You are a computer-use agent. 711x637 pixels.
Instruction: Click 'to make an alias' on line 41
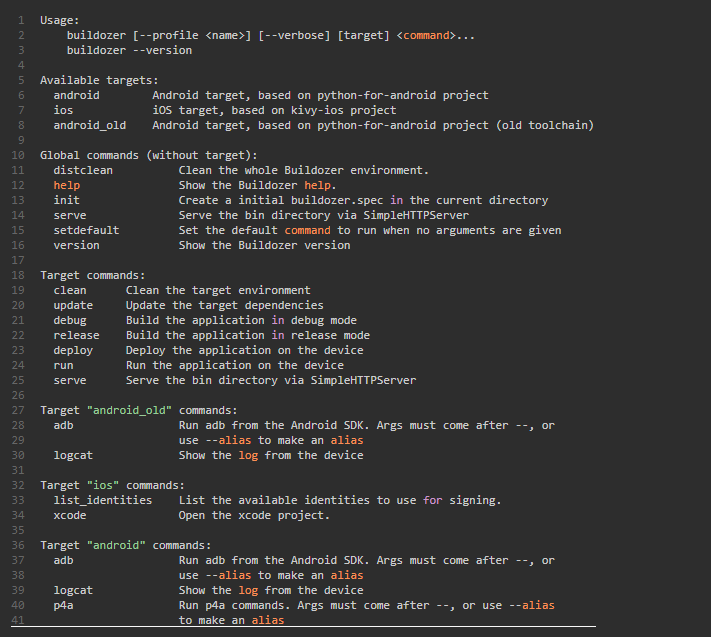pos(231,620)
